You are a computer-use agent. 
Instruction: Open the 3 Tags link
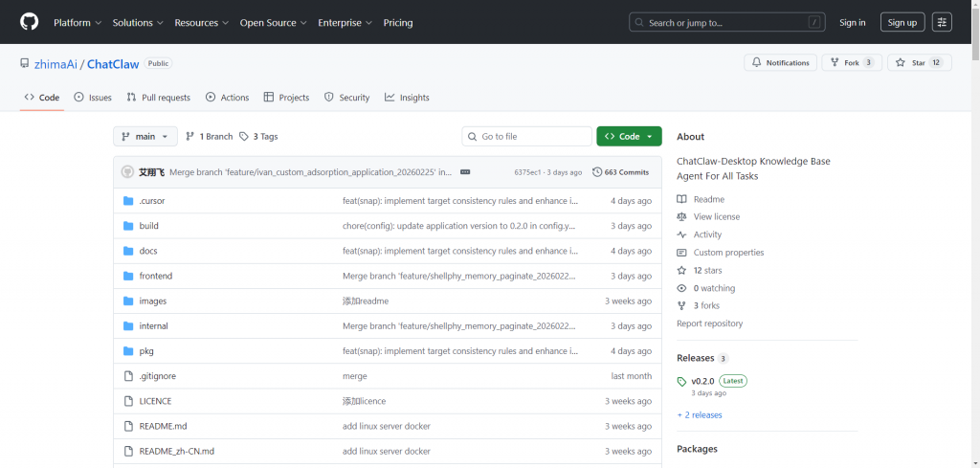point(258,137)
